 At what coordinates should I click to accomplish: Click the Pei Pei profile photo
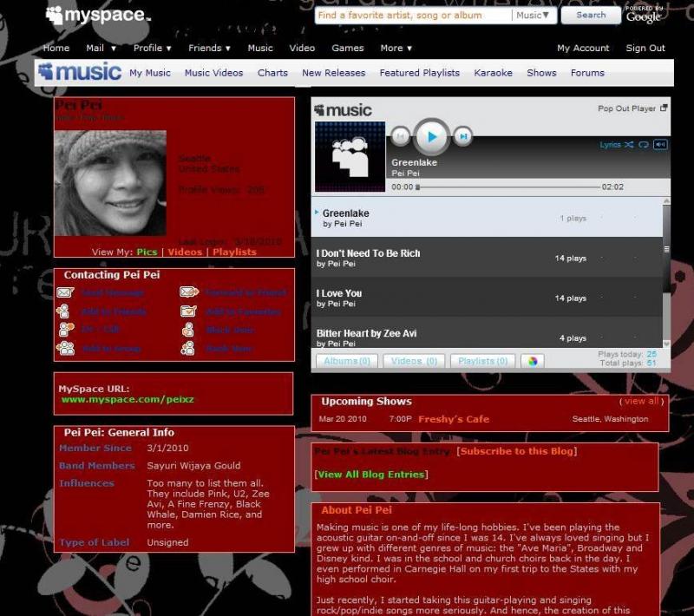[x=110, y=183]
